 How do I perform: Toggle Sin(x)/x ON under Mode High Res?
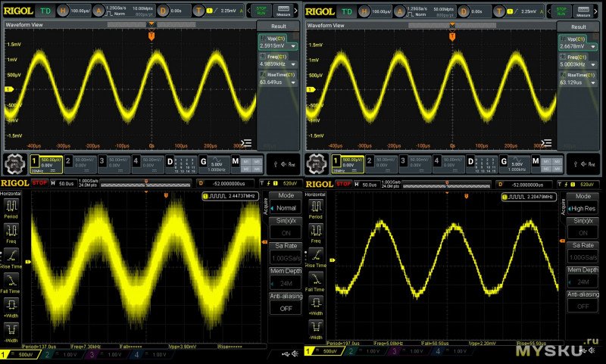(583, 232)
